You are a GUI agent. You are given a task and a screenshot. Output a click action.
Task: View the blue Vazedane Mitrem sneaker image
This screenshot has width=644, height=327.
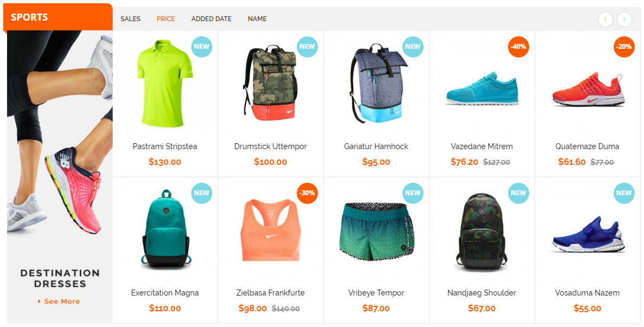(x=482, y=88)
